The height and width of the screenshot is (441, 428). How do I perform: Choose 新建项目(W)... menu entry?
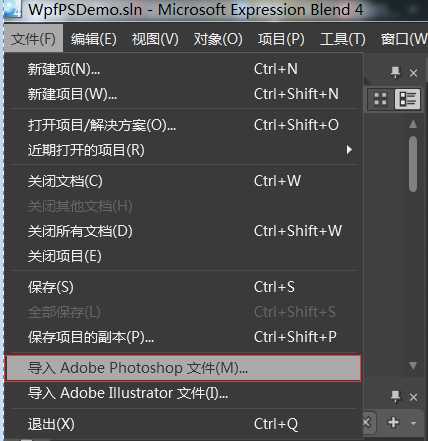click(183, 94)
